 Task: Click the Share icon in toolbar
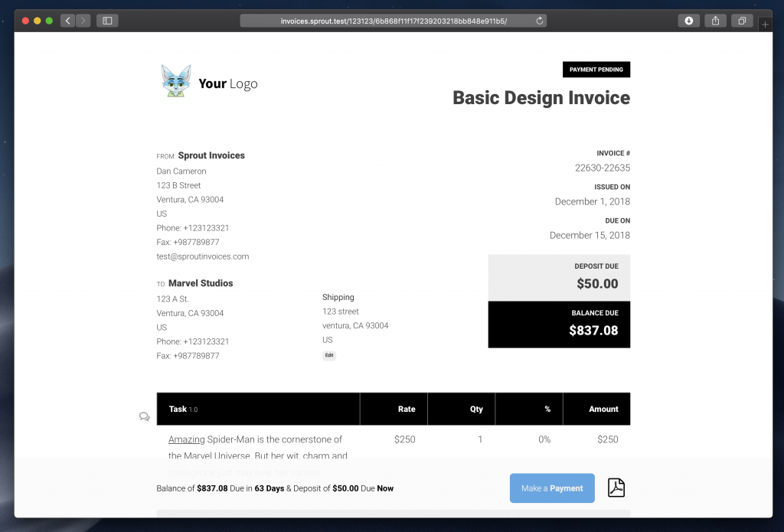click(x=715, y=21)
